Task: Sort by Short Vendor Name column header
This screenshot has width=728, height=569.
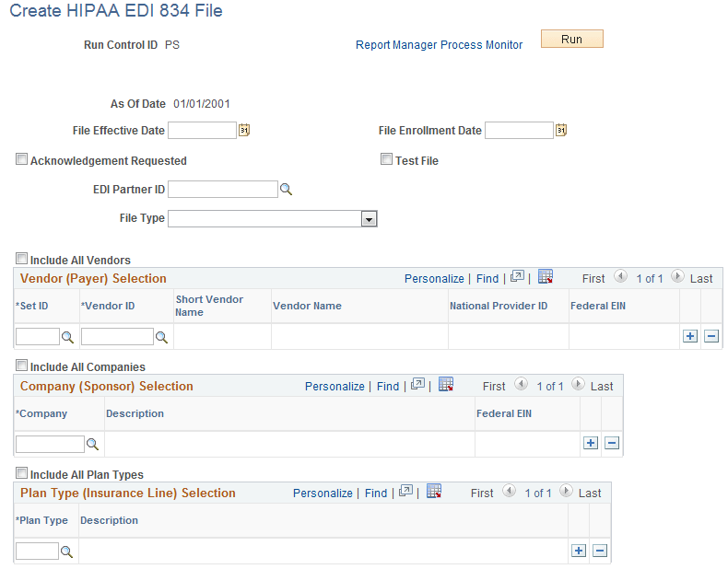Action: [x=209, y=306]
